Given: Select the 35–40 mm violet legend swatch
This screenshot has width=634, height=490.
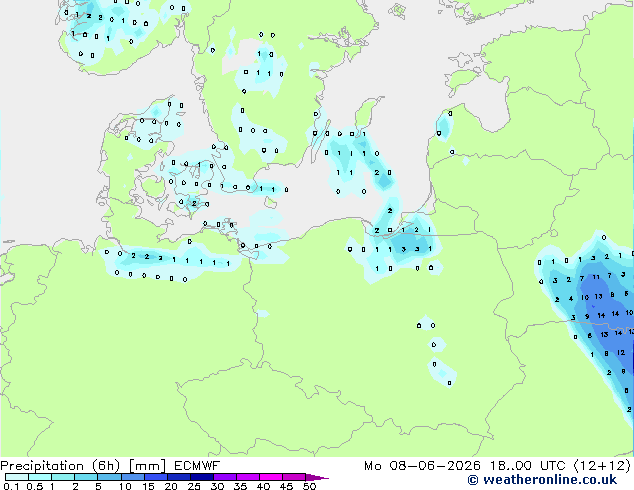Looking at the screenshot, I should point(247,477).
